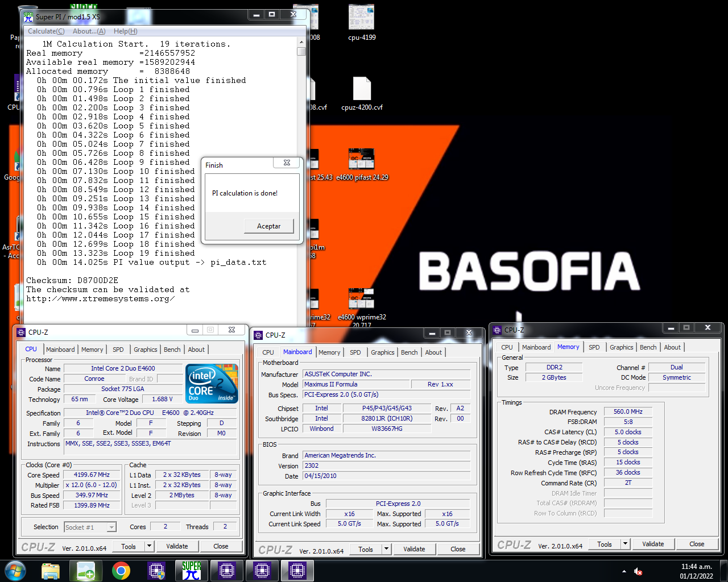Click Close button in middle CPU-Z window

click(458, 549)
